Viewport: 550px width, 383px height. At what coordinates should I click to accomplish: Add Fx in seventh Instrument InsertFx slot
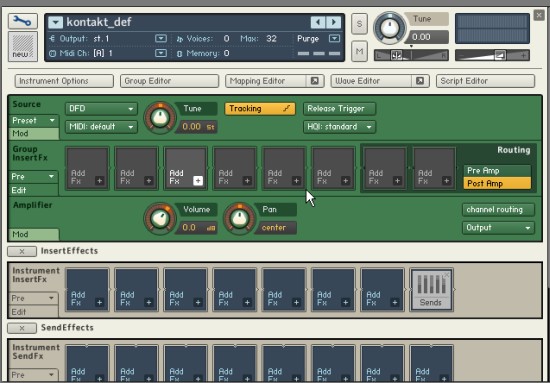point(382,290)
